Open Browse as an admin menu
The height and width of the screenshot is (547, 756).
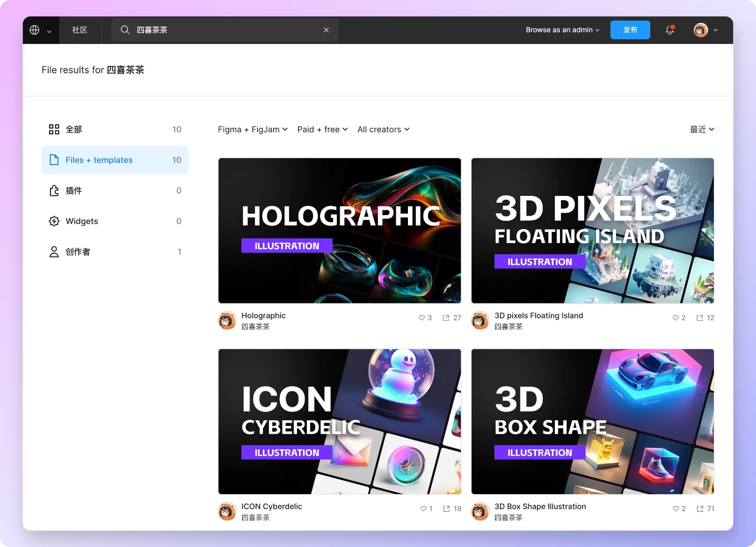(562, 30)
